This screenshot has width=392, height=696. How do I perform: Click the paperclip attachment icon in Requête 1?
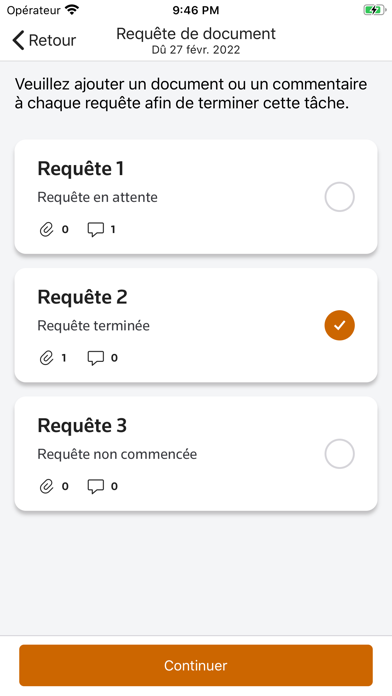click(46, 229)
